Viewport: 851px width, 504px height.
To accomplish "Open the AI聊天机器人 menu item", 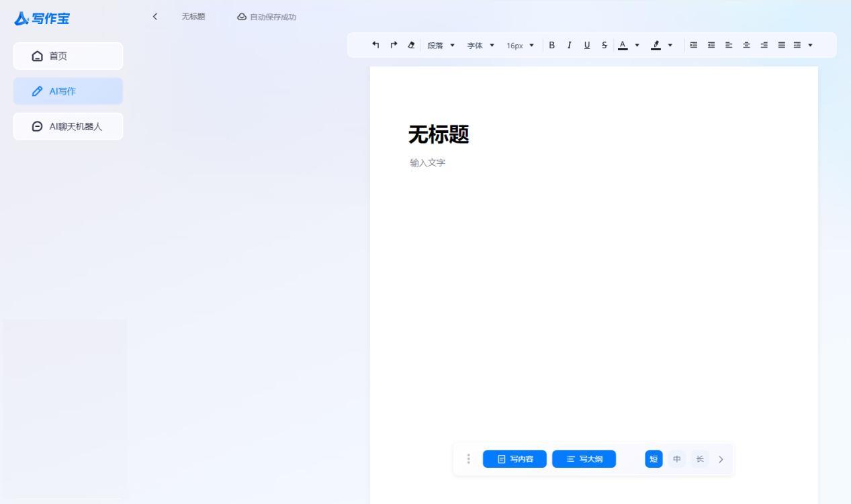I will (68, 126).
